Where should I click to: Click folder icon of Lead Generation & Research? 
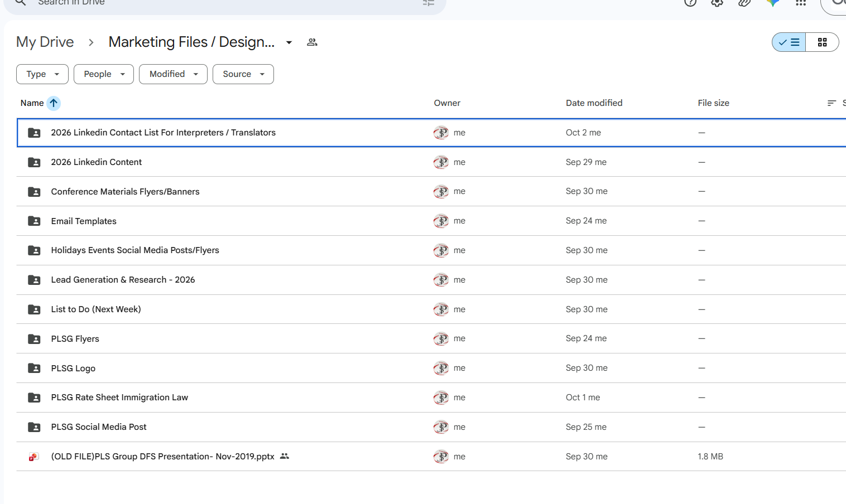click(34, 280)
